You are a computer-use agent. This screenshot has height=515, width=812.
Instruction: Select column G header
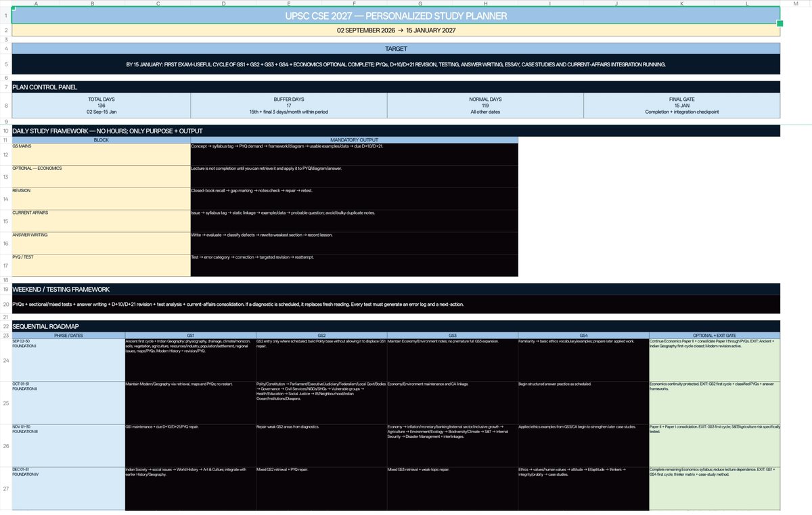pos(420,3)
